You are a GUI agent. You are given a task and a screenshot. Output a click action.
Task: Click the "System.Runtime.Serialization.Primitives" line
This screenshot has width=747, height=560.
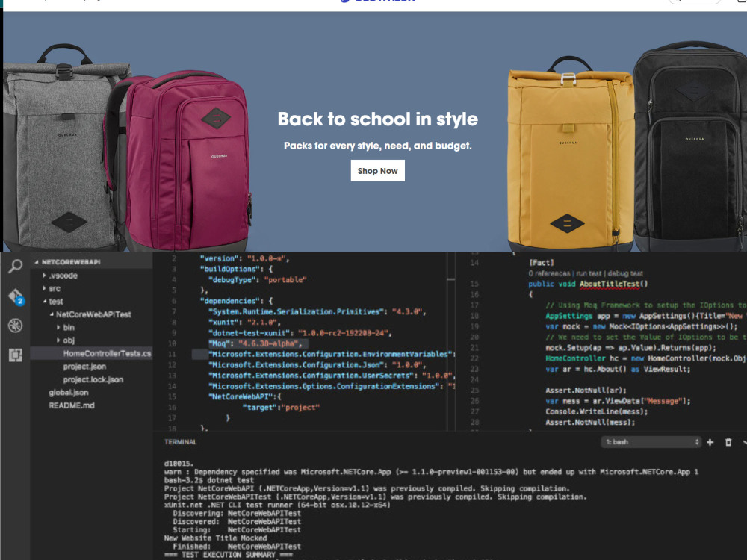317,312
